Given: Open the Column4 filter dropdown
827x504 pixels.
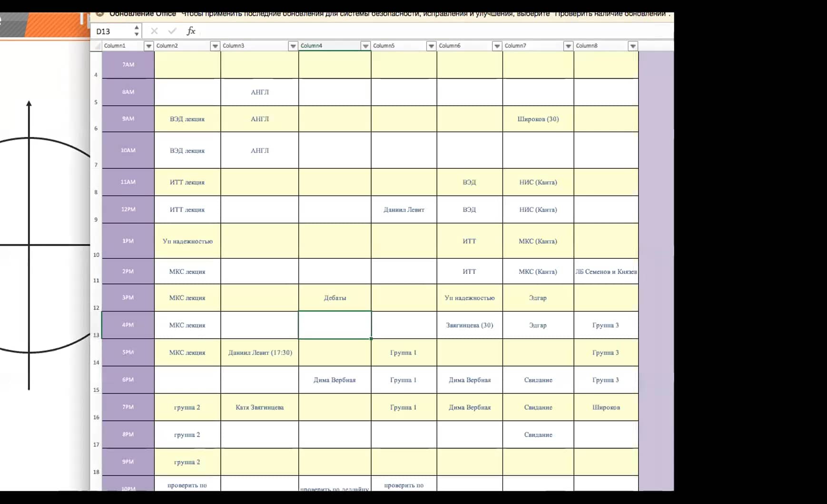Looking at the screenshot, I should click(365, 46).
